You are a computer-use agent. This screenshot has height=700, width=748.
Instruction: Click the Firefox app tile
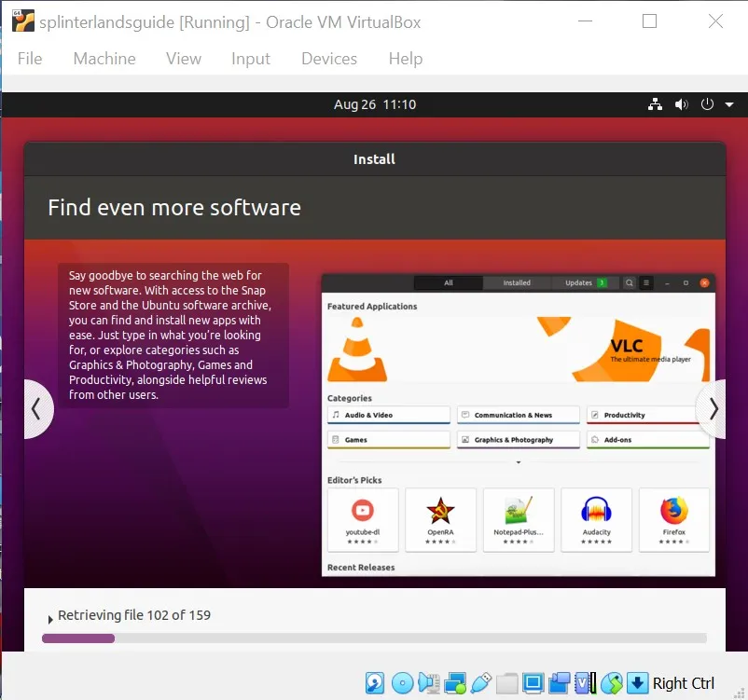click(x=674, y=520)
